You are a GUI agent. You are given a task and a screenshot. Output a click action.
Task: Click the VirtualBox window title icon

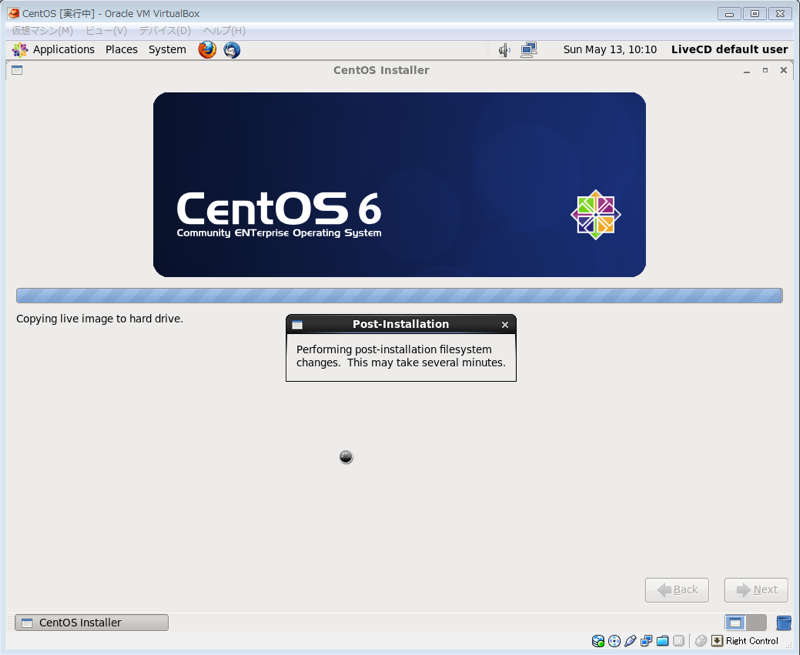[x=14, y=13]
